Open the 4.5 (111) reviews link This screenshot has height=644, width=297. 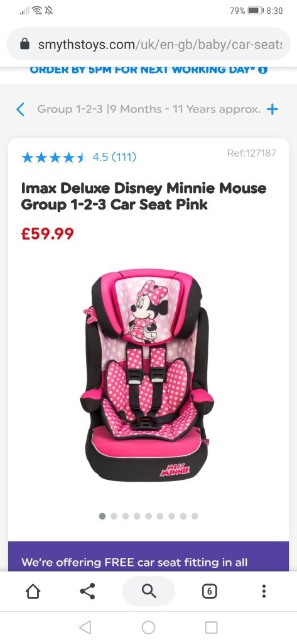[114, 157]
